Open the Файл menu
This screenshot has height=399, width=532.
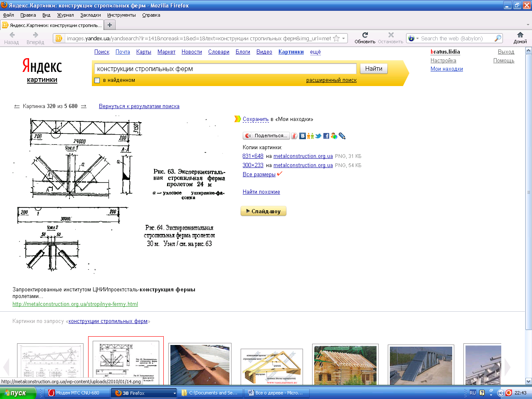pos(8,15)
